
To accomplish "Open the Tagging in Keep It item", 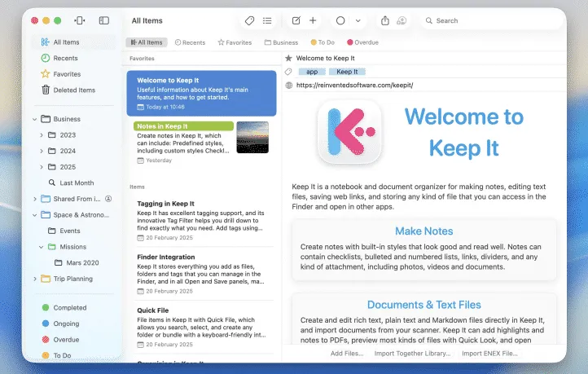I will [203, 220].
